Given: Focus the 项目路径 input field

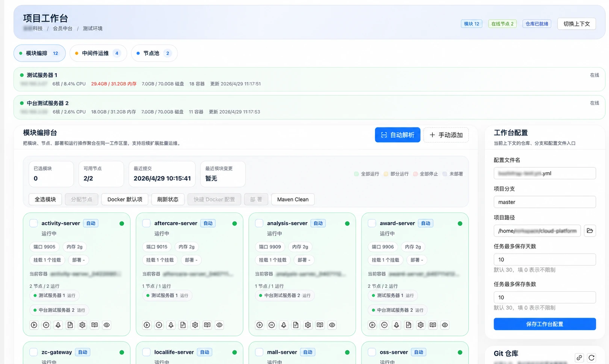Looking at the screenshot, I should (x=537, y=231).
